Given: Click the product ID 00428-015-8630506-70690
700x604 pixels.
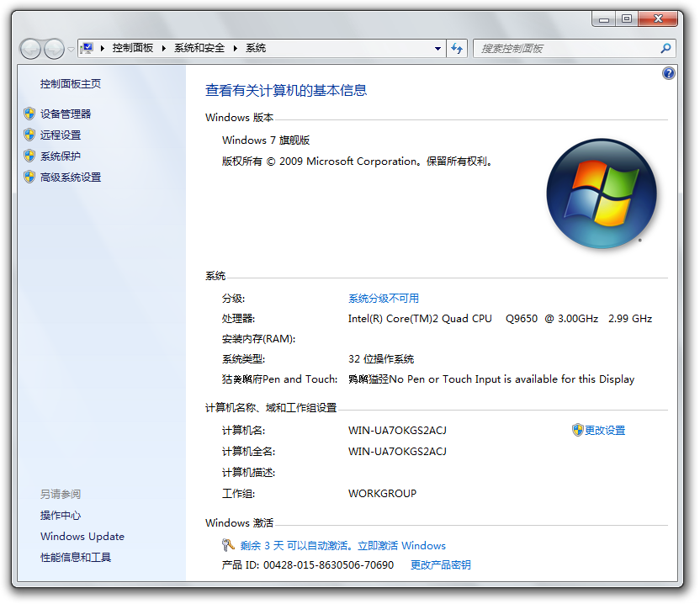Looking at the screenshot, I should click(x=329, y=565).
